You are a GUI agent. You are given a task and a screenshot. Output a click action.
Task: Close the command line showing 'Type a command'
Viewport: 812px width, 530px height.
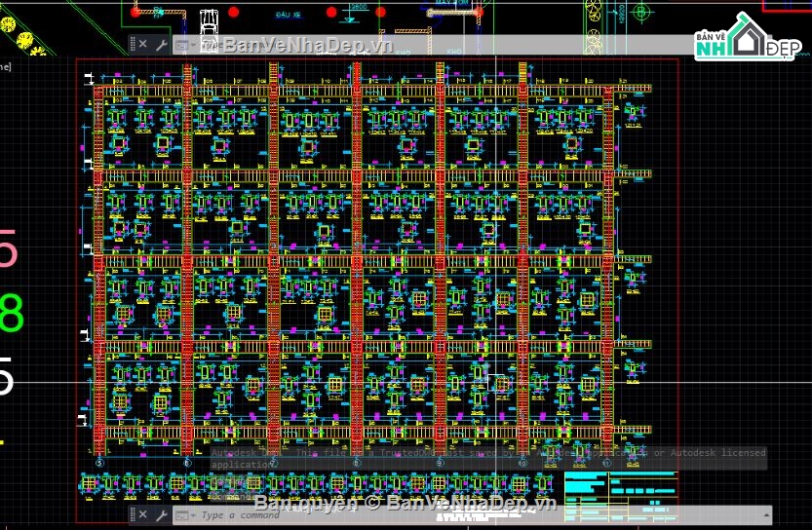143,514
